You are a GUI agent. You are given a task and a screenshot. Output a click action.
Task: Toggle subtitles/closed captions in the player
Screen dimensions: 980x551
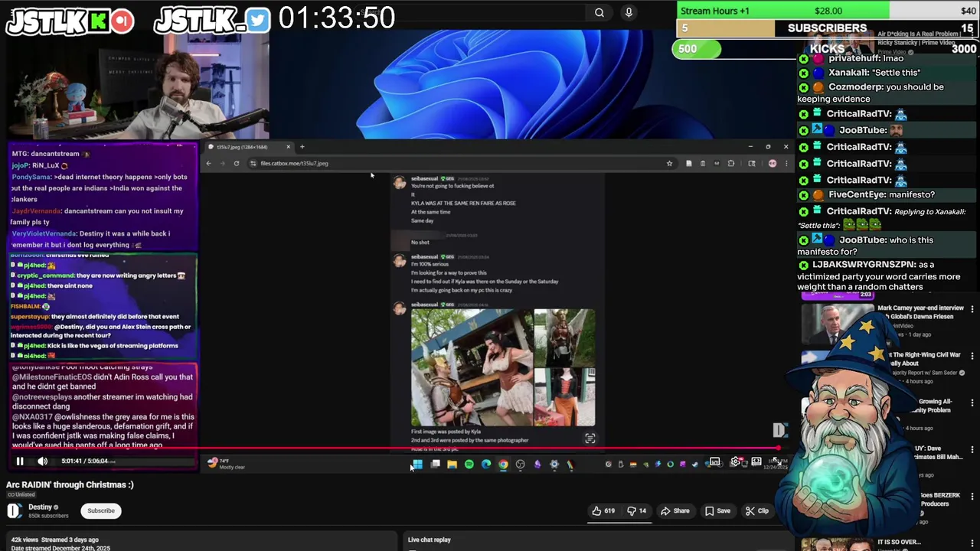[714, 461]
